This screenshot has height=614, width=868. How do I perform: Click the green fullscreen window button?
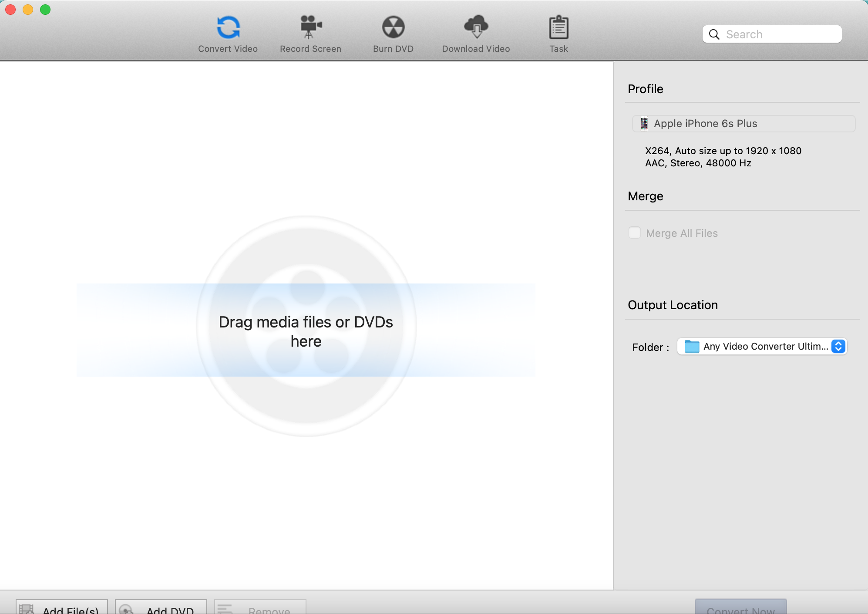(45, 10)
